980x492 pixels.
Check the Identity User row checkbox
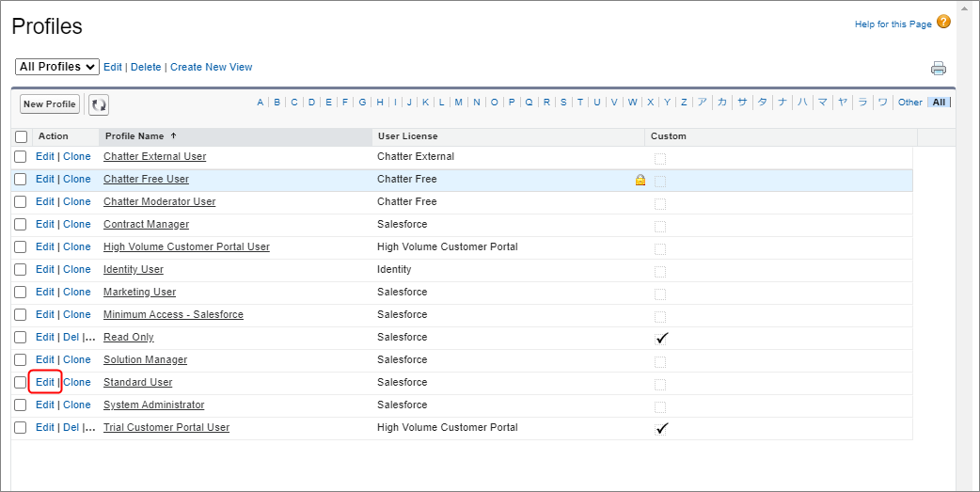pyautogui.click(x=21, y=269)
